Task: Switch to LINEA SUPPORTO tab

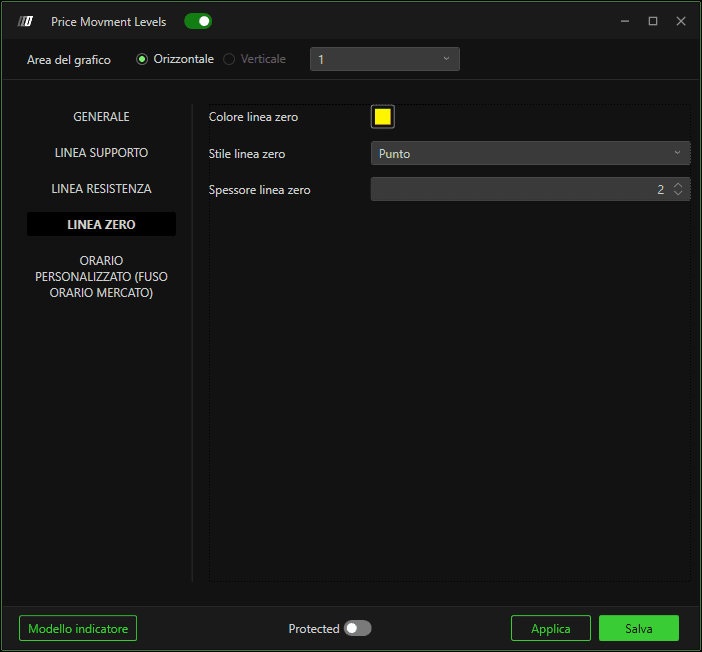Action: 101,153
